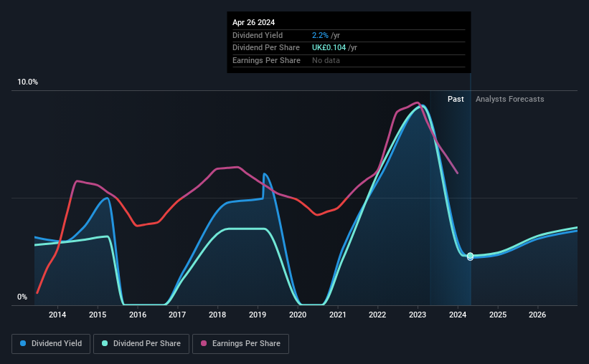Image resolution: width=589 pixels, height=364 pixels.
Task: Click the 2026 x-axis label
Action: click(x=537, y=315)
